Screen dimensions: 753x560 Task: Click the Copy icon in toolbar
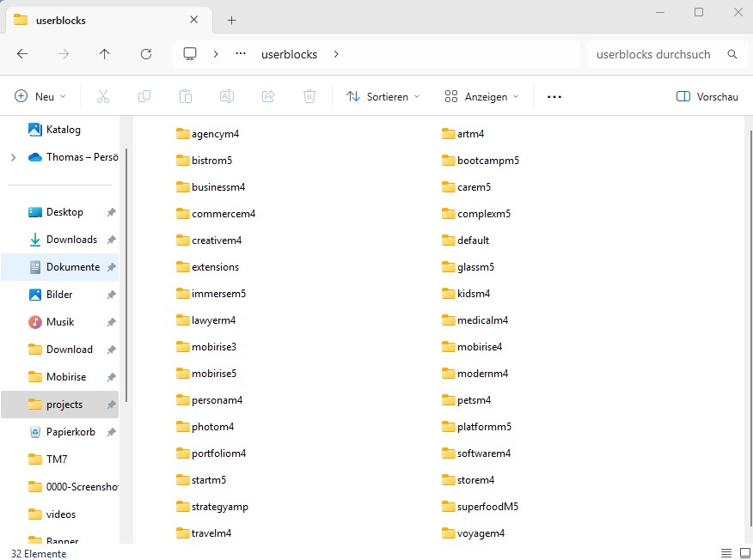144,97
